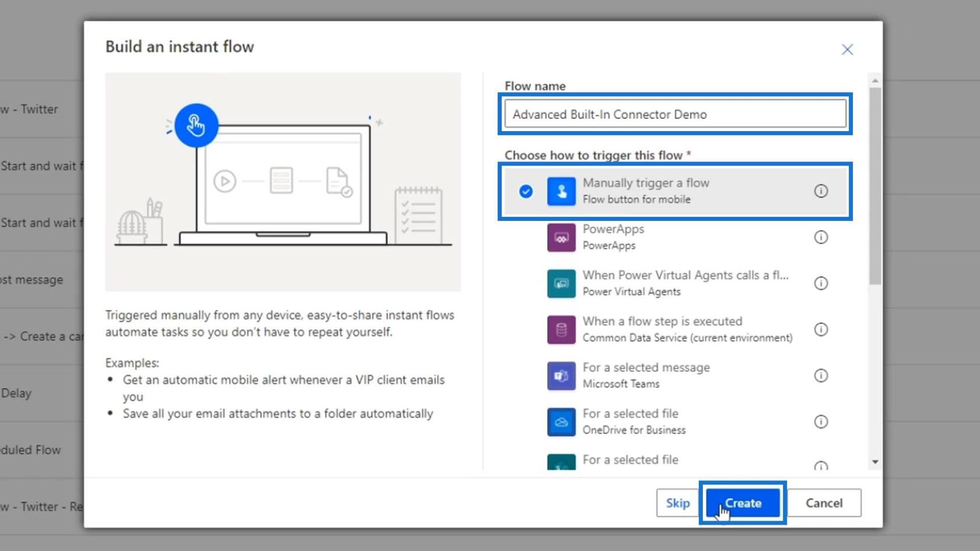Open info for For a selected message
Viewport: 980px width, 551px height.
(821, 375)
